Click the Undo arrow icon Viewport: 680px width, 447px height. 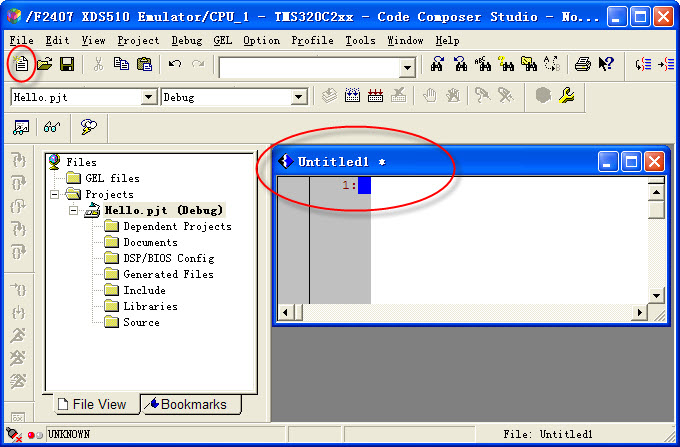(175, 64)
